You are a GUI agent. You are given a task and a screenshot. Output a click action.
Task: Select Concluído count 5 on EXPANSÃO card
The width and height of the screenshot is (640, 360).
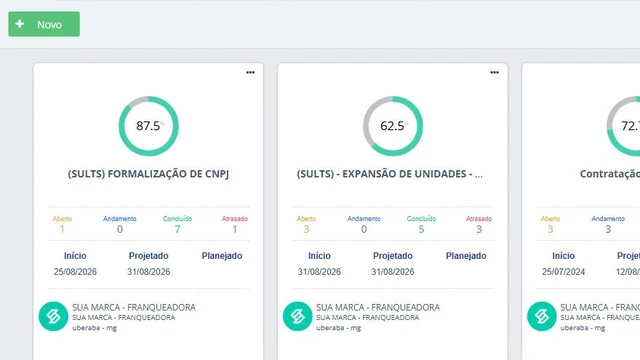pyautogui.click(x=421, y=229)
